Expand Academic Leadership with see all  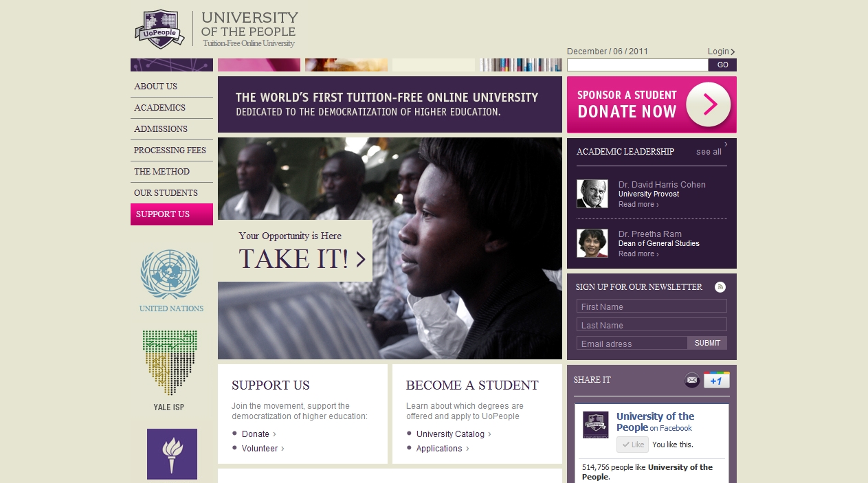709,152
